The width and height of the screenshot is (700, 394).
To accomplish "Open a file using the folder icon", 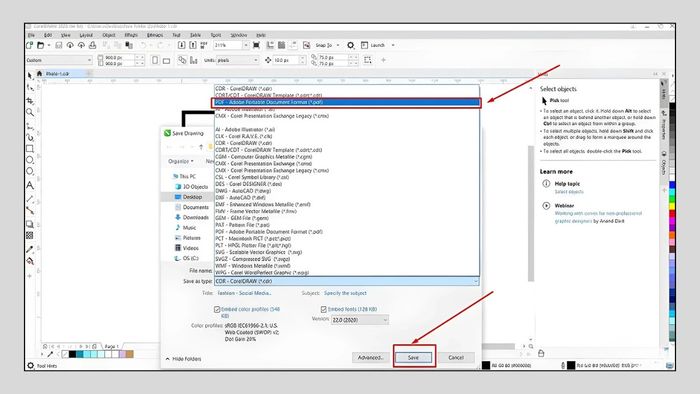I will (x=41, y=45).
